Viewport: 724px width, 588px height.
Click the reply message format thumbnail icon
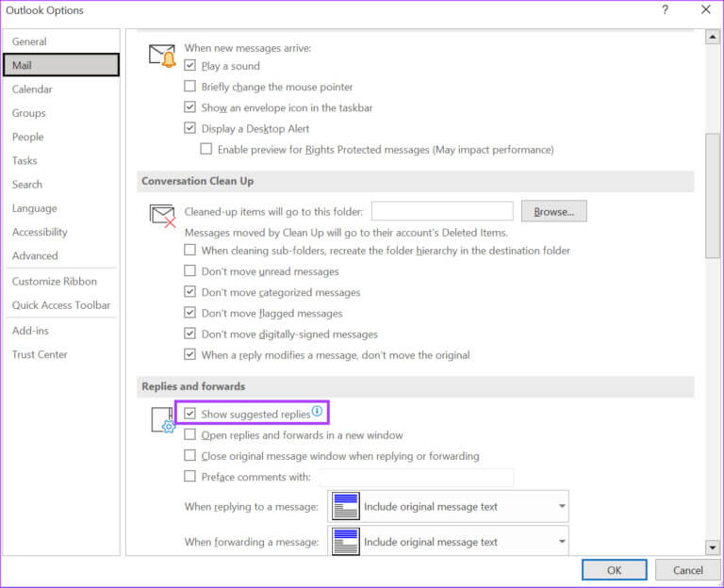(345, 506)
